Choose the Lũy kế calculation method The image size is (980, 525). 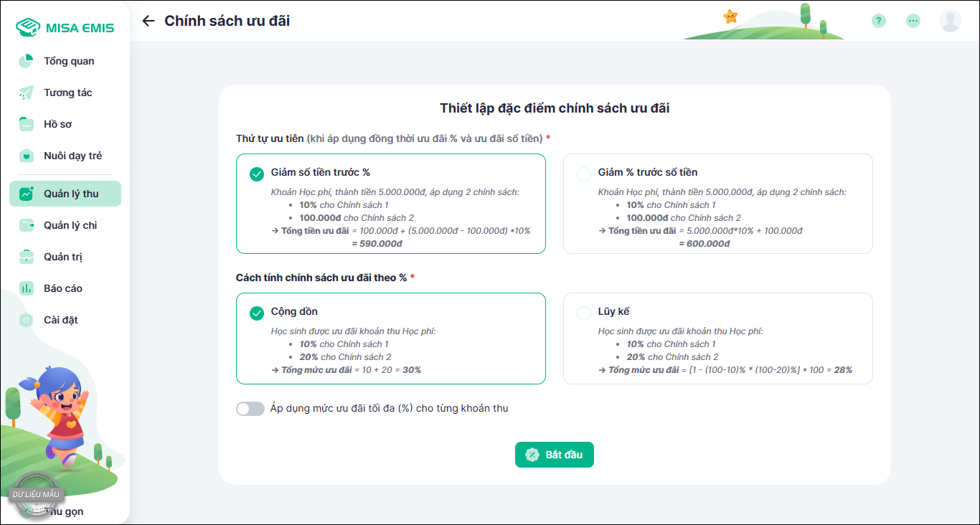click(x=718, y=339)
